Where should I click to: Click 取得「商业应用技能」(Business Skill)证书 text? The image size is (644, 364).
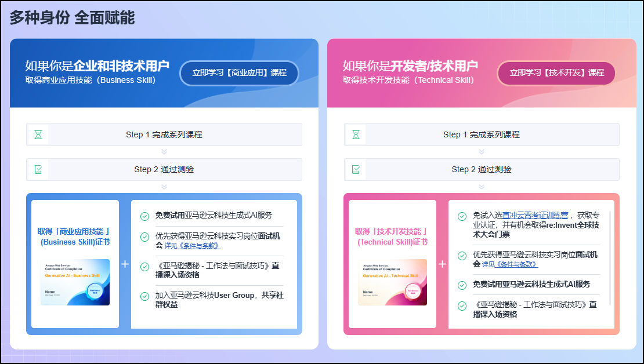pos(74,237)
